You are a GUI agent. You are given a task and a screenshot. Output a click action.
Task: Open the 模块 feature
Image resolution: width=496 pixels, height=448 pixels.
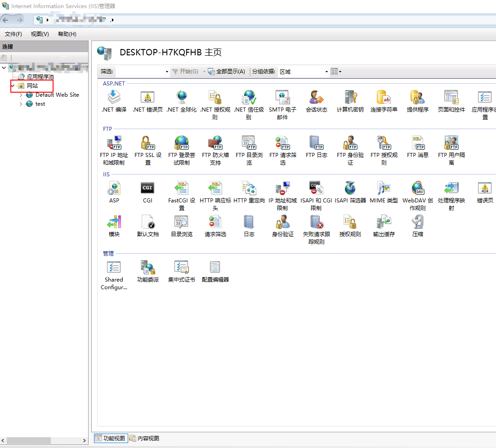(x=114, y=226)
